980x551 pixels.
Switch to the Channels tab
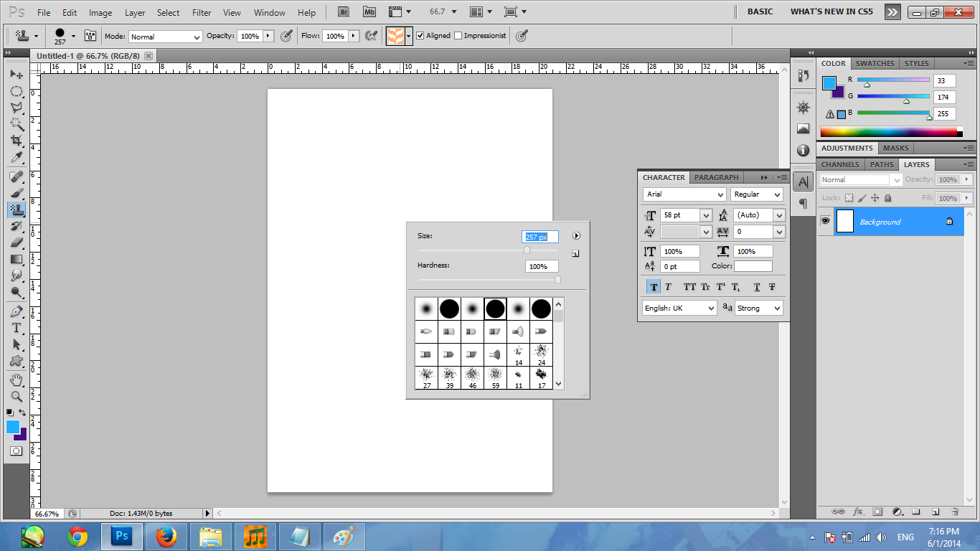tap(840, 164)
